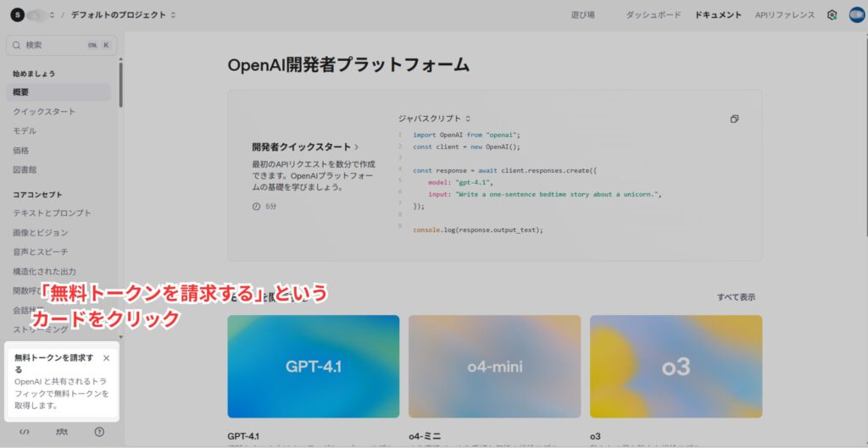Viewport: 868px width, 448px height.
Task: Focus the 検索 search field
Action: pos(61,46)
